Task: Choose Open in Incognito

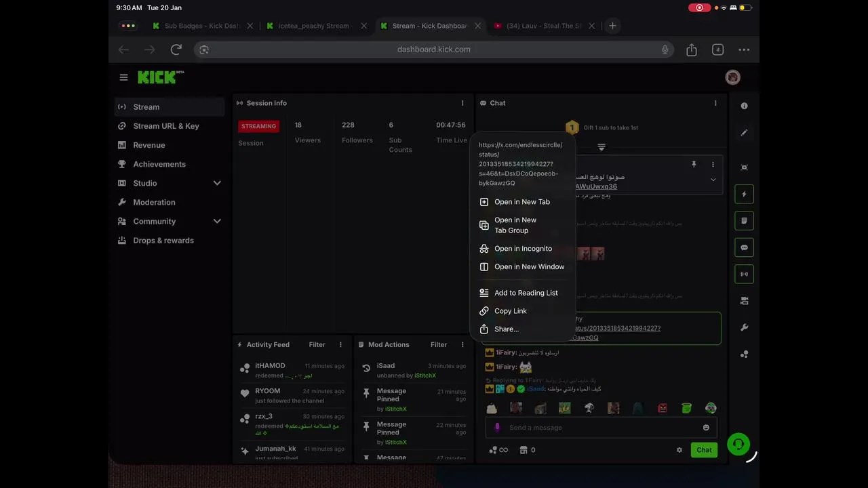Action: coord(523,249)
